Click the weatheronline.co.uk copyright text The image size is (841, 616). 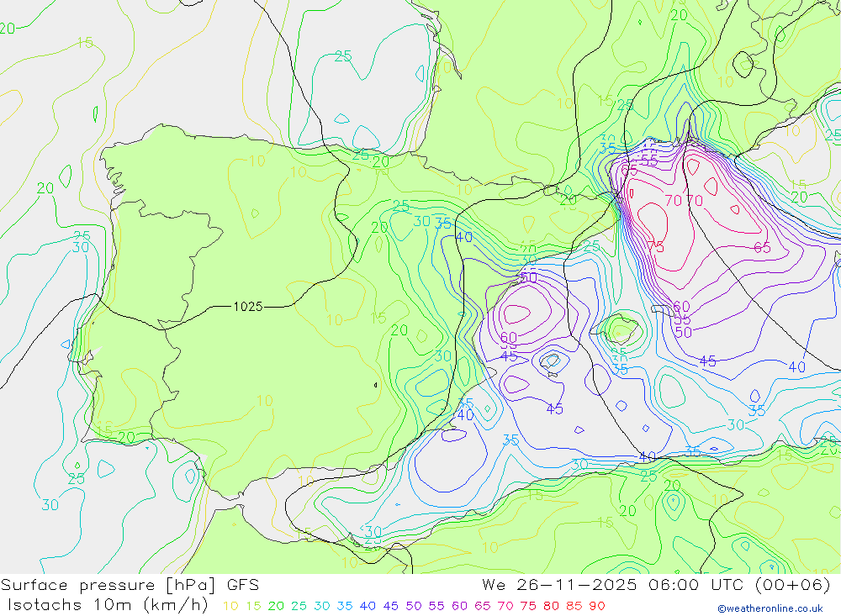point(770,608)
